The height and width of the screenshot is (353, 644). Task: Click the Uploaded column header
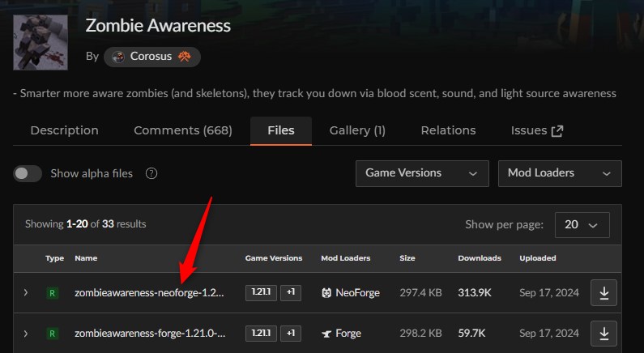click(538, 258)
